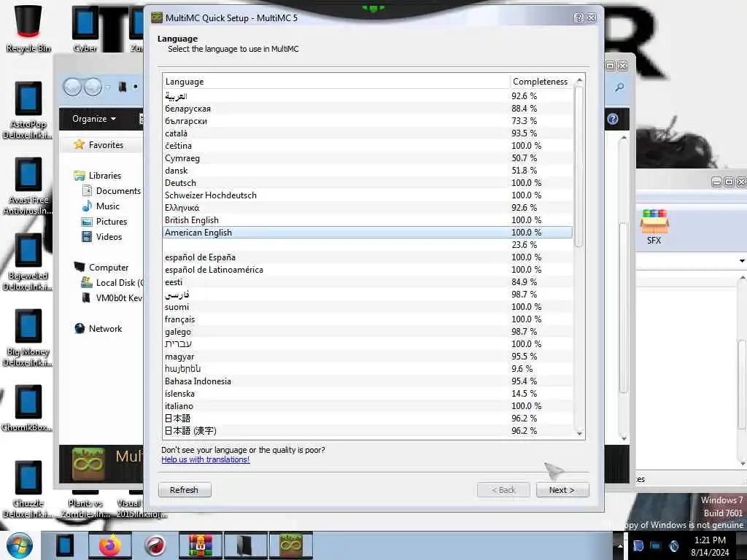The image size is (747, 560).
Task: Click the disabled Back button
Action: (503, 490)
